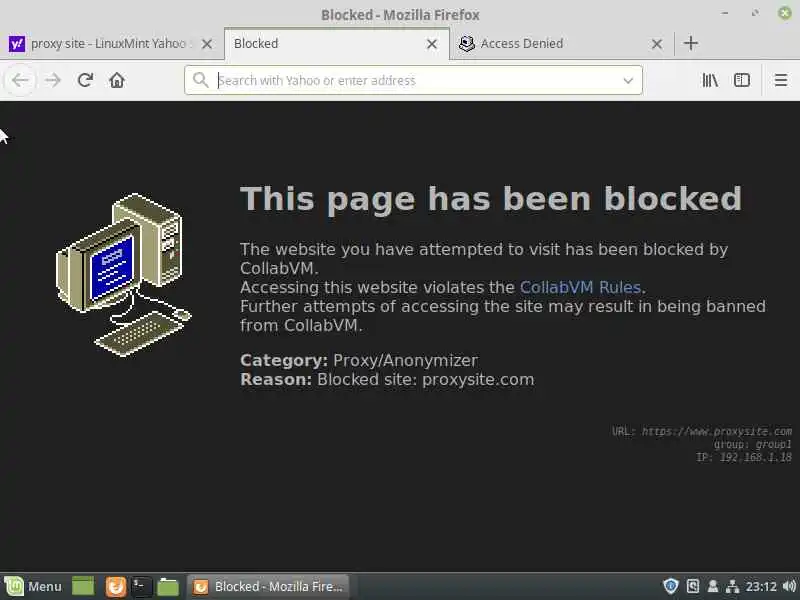Click the Blocked - Mozilla Firefox taskbar entry

pyautogui.click(x=268, y=586)
